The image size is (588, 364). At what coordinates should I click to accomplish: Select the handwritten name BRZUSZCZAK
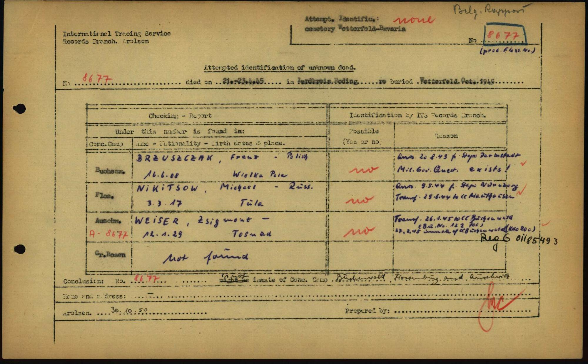point(174,158)
